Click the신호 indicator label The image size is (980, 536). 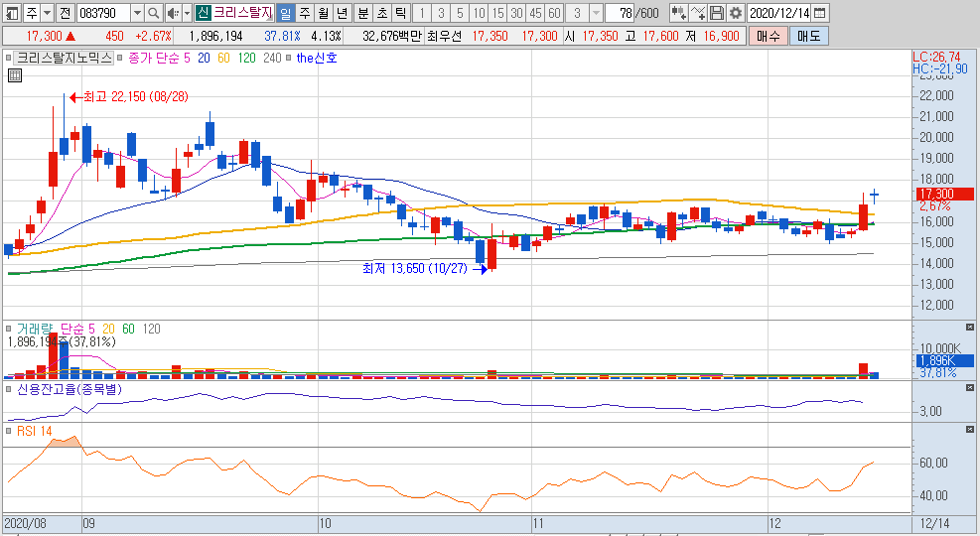tap(317, 59)
